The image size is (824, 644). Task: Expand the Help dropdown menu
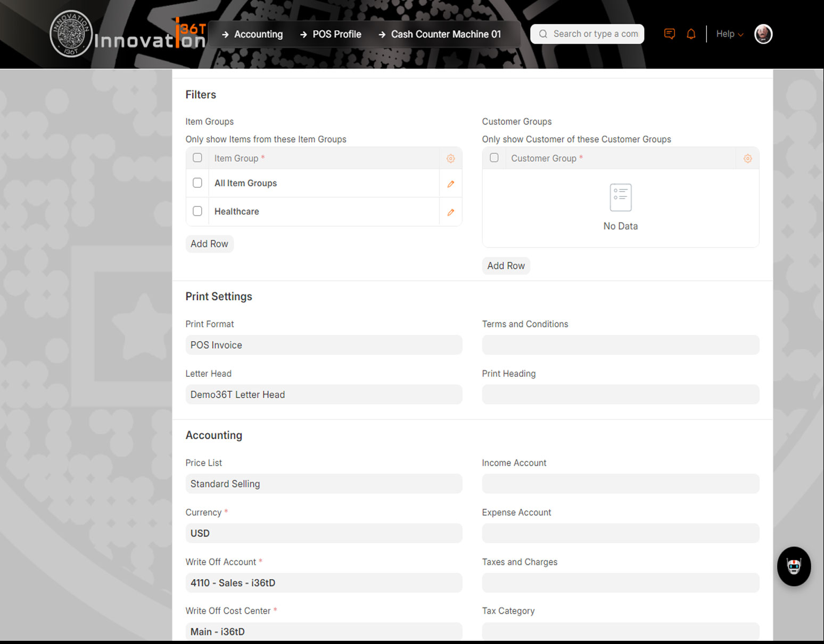coord(729,34)
